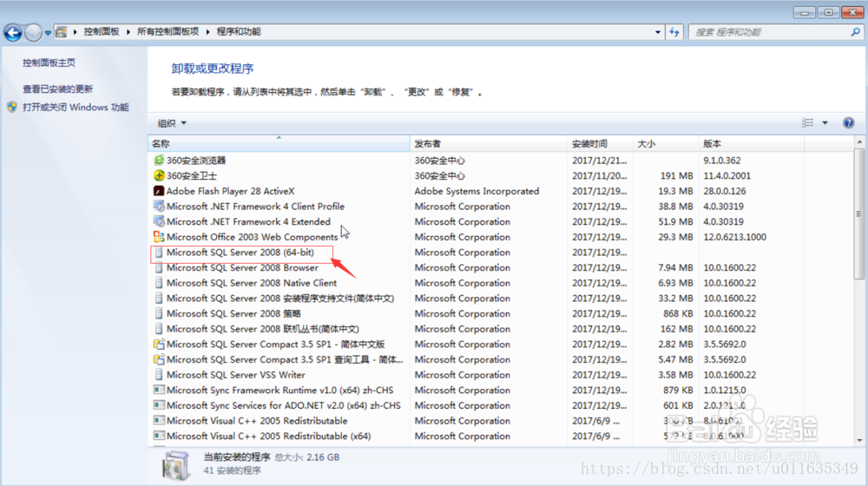Click the search magnifier icon
This screenshot has height=486, width=868.
click(855, 32)
